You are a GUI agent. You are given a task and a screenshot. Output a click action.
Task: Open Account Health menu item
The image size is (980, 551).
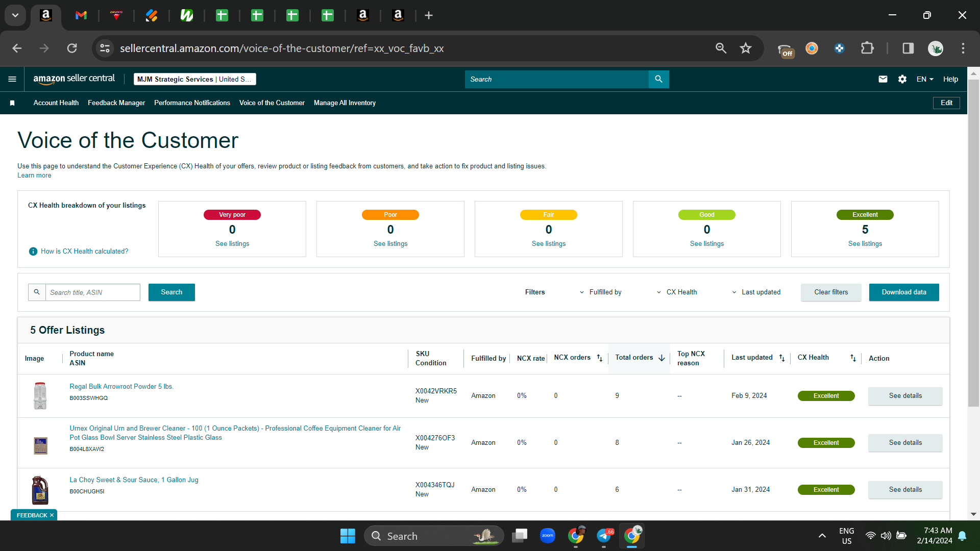coord(56,103)
